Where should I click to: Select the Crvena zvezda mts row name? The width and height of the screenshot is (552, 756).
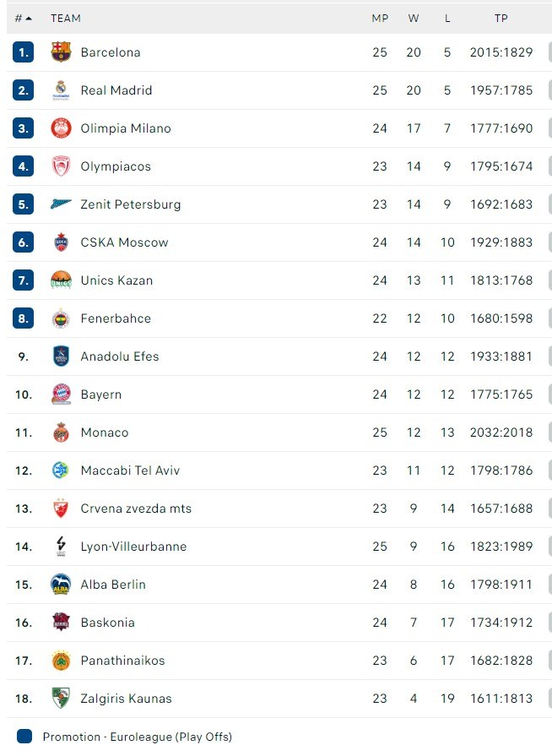coord(136,509)
